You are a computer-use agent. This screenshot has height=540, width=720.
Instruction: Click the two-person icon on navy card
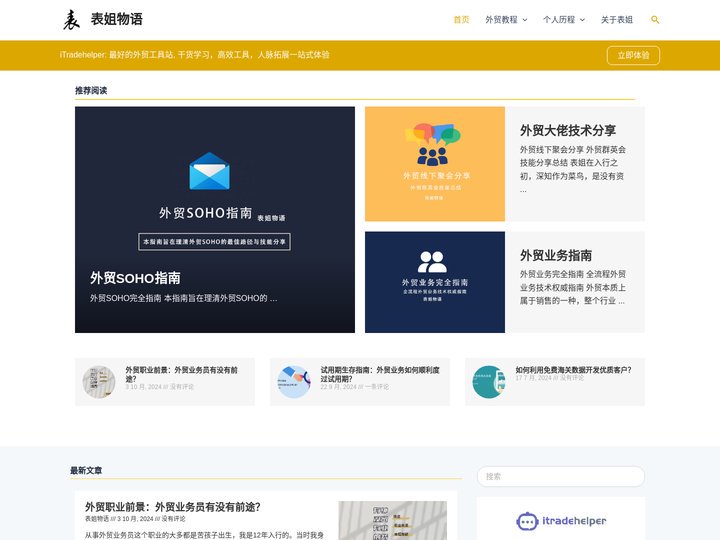(x=432, y=262)
